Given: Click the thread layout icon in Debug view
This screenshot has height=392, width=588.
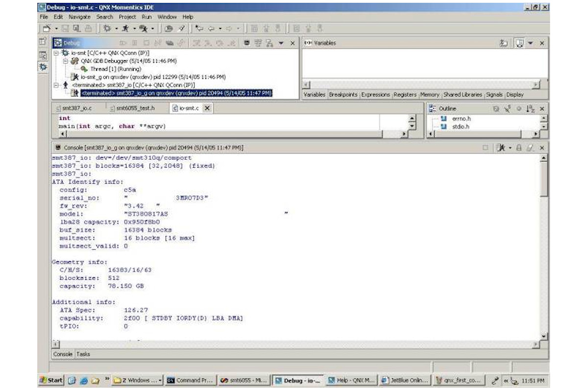Looking at the screenshot, I should (258, 43).
